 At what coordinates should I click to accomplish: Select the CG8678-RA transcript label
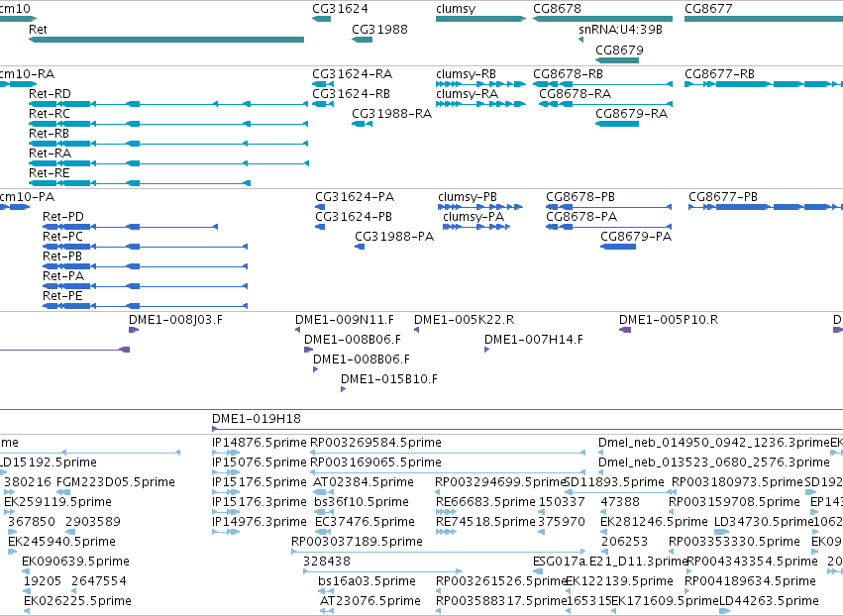(575, 93)
